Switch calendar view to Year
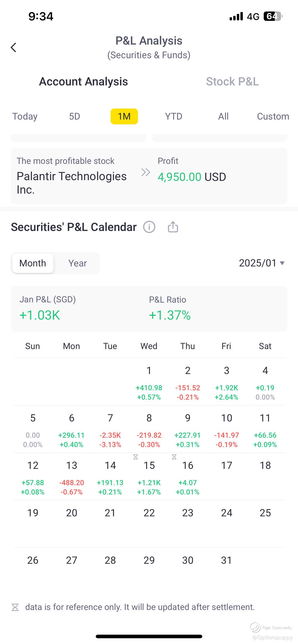298x644 pixels. [77, 263]
